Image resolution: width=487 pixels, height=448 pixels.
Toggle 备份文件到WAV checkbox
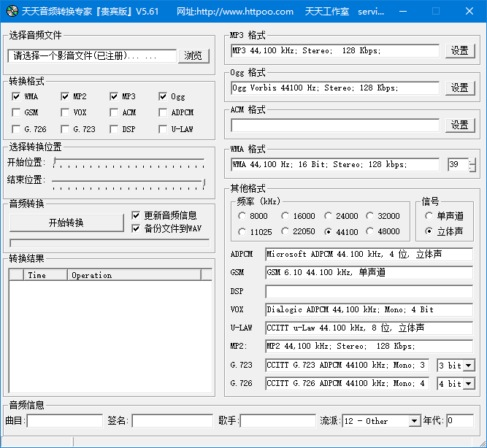click(136, 228)
